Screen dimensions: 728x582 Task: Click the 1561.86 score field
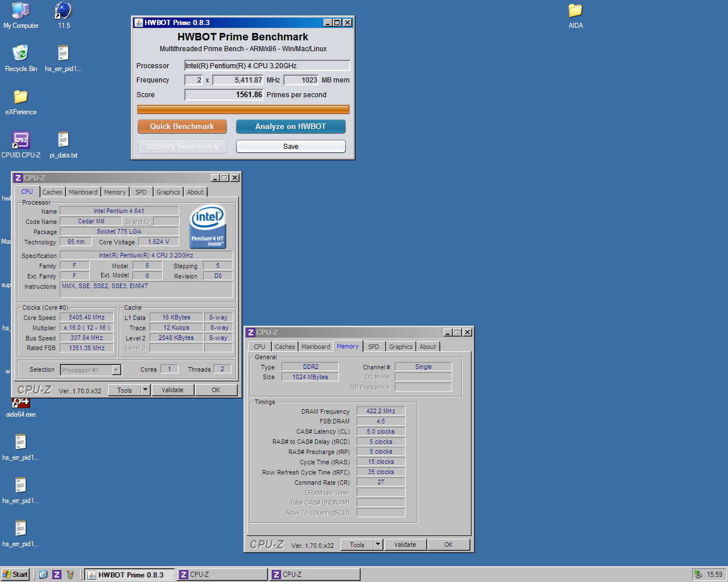tap(224, 95)
